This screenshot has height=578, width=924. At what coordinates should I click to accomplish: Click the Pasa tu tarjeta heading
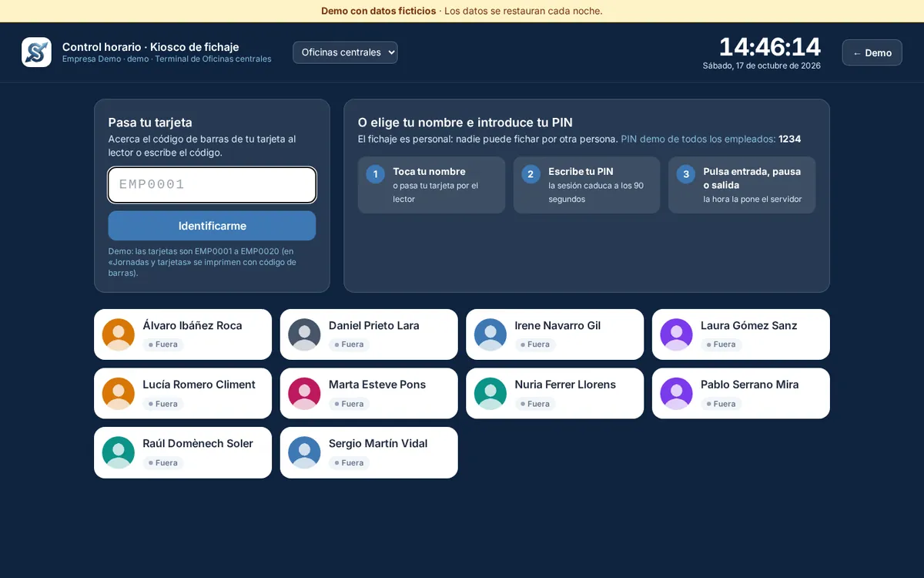click(150, 123)
